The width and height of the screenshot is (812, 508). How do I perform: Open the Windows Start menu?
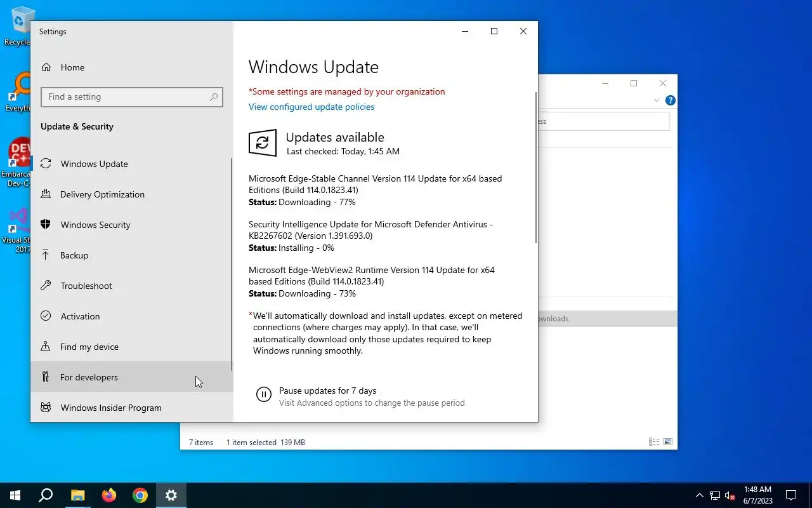[15, 495]
